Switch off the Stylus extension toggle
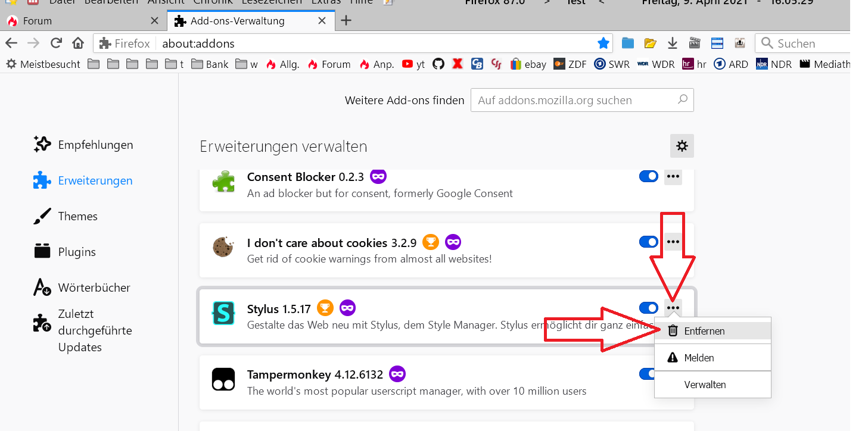Screen dimensions: 868x431 (x=648, y=308)
